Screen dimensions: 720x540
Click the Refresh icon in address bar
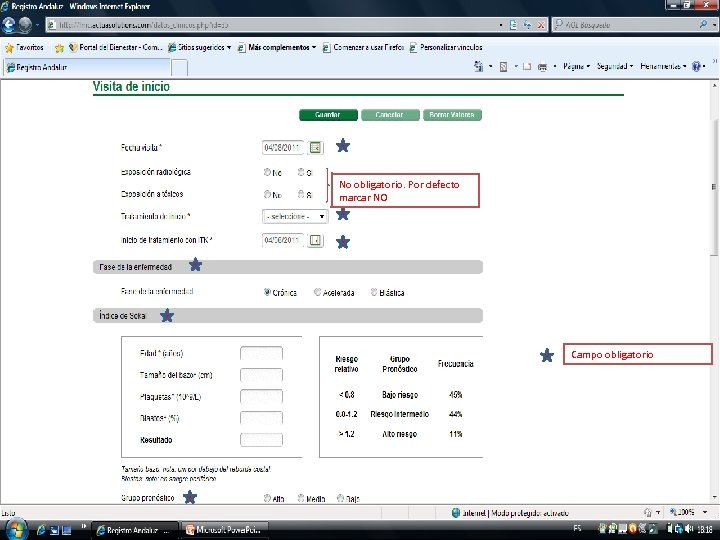coord(527,25)
